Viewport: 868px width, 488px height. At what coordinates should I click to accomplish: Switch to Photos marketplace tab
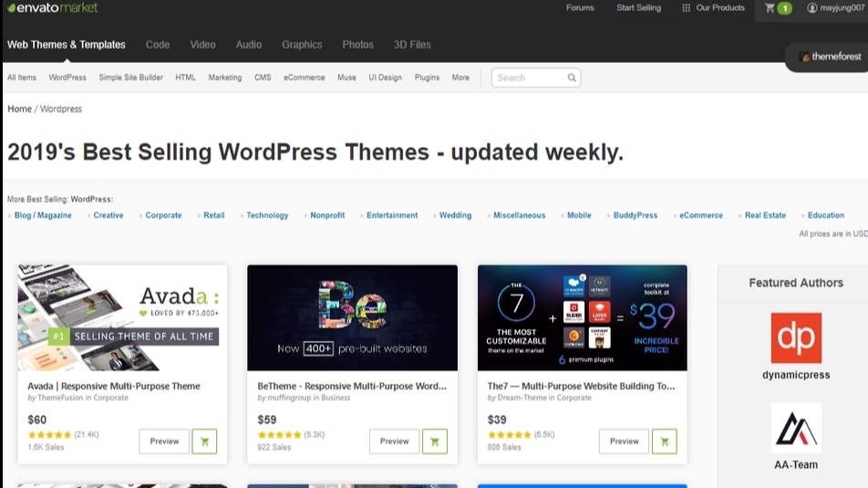(x=357, y=45)
